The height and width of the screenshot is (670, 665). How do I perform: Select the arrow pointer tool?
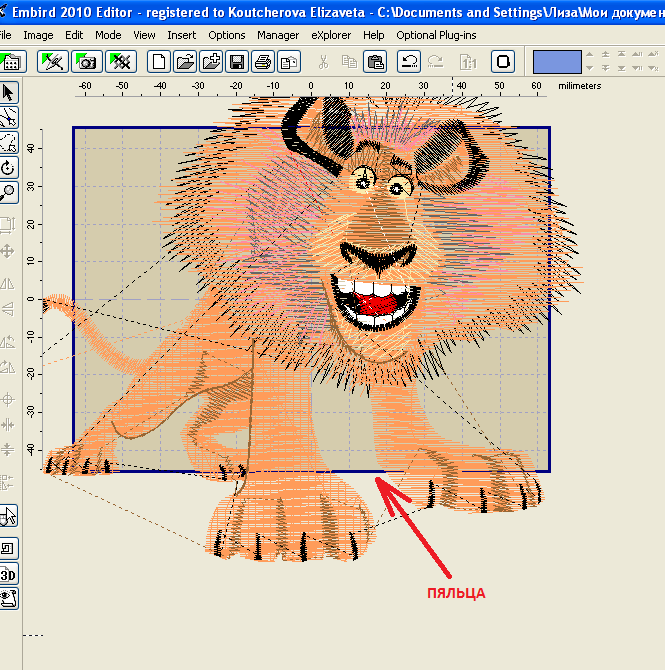pos(8,93)
